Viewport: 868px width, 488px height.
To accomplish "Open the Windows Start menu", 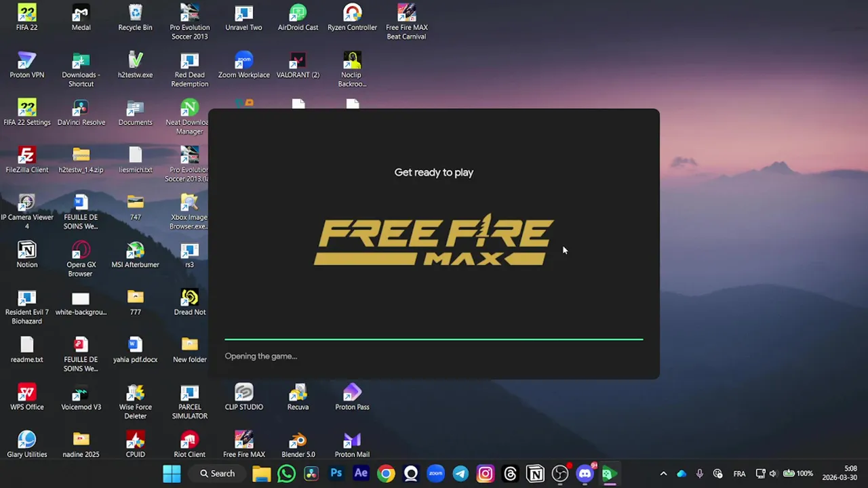I will pos(172,474).
